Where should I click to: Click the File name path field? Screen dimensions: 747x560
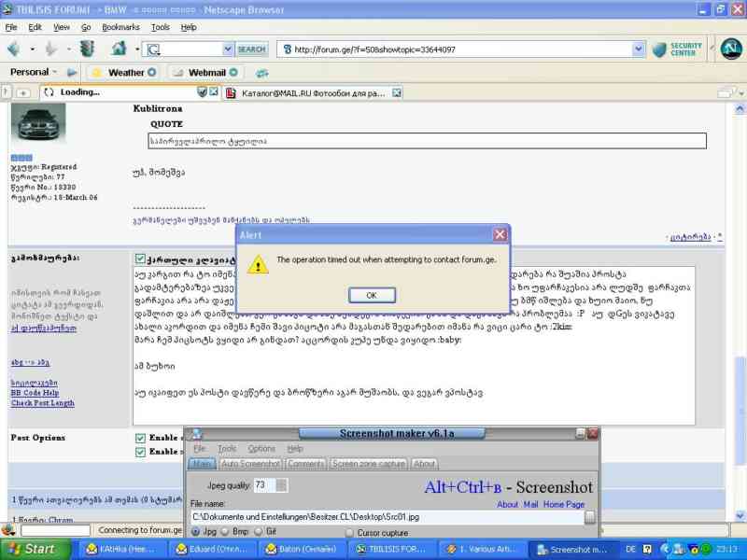pyautogui.click(x=388, y=517)
